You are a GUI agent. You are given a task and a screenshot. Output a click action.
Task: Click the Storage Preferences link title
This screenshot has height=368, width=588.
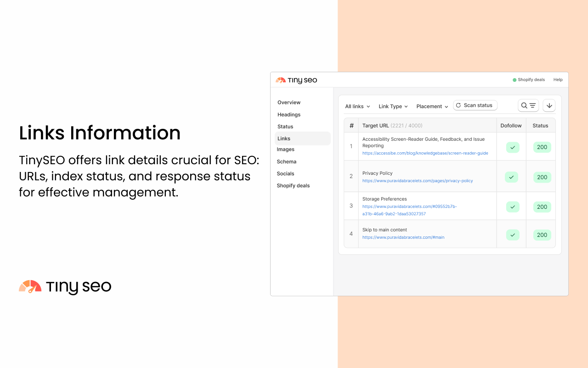click(384, 199)
